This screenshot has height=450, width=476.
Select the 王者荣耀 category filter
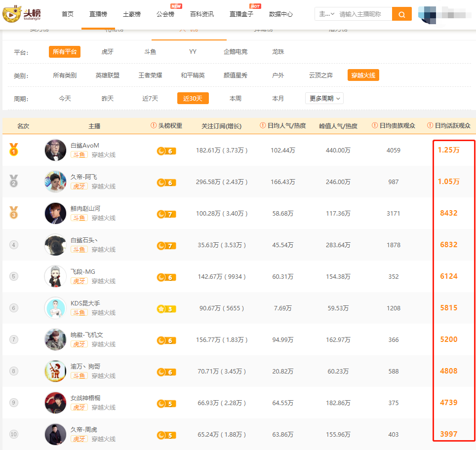(150, 75)
